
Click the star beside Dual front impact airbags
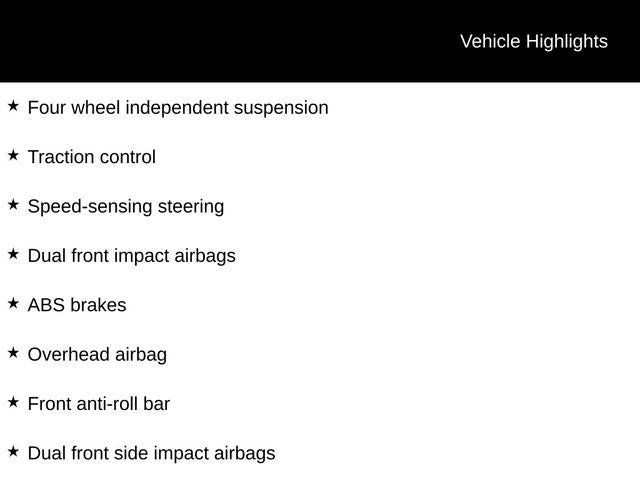pyautogui.click(x=13, y=254)
